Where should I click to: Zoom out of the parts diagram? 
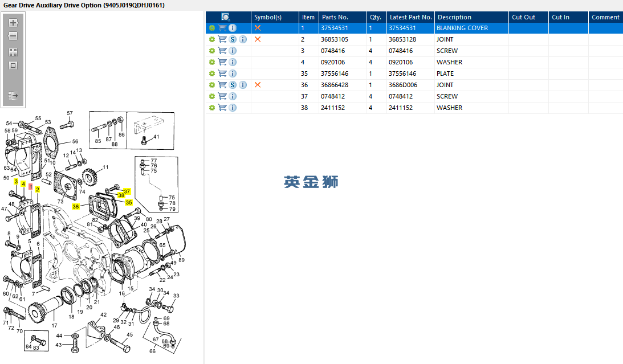pyautogui.click(x=13, y=36)
